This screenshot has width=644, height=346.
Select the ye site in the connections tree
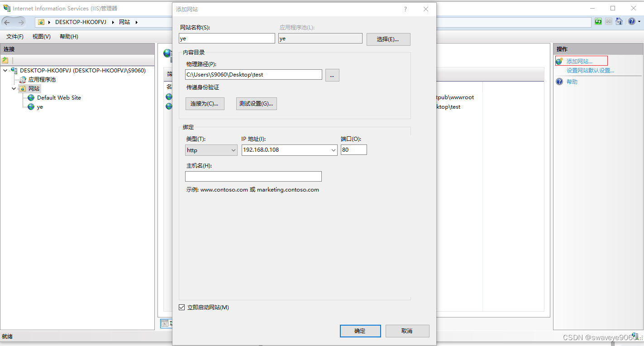[x=40, y=107]
